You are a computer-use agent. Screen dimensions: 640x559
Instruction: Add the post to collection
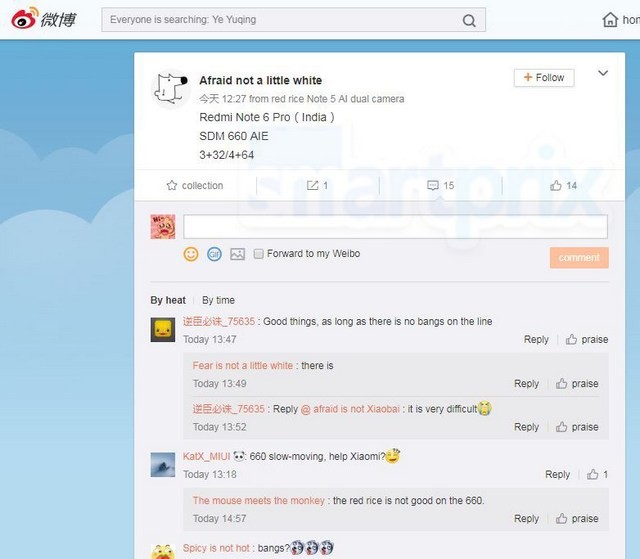pos(195,186)
